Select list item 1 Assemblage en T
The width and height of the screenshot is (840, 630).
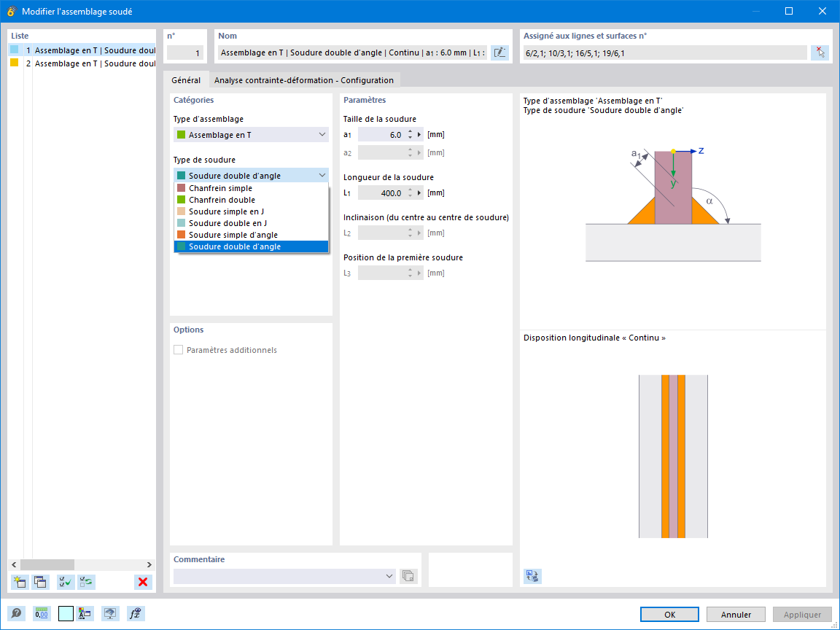click(x=82, y=50)
